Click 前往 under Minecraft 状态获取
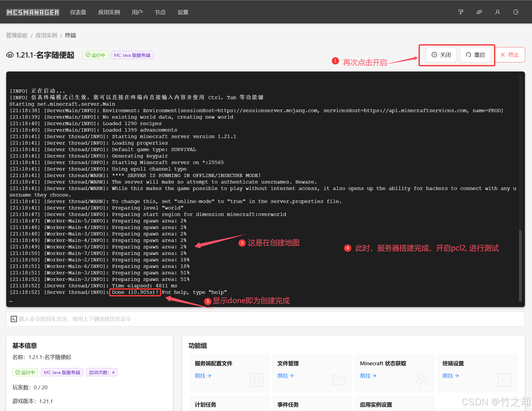Image resolution: width=532 pixels, height=411 pixels. (x=368, y=376)
